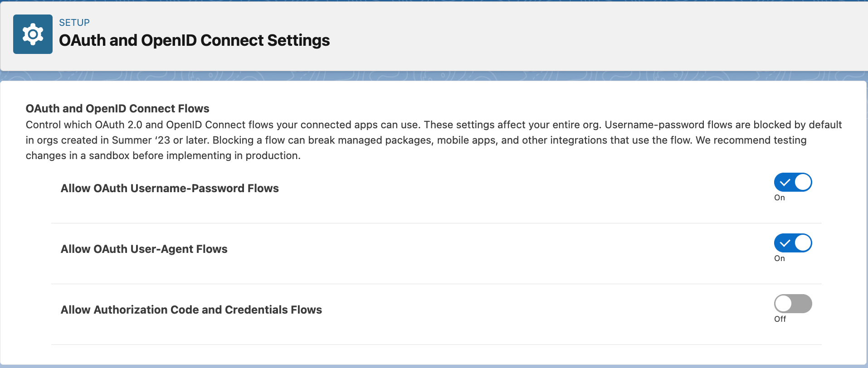Enable Authorization Code and Credentials Flows toggle

(x=793, y=304)
